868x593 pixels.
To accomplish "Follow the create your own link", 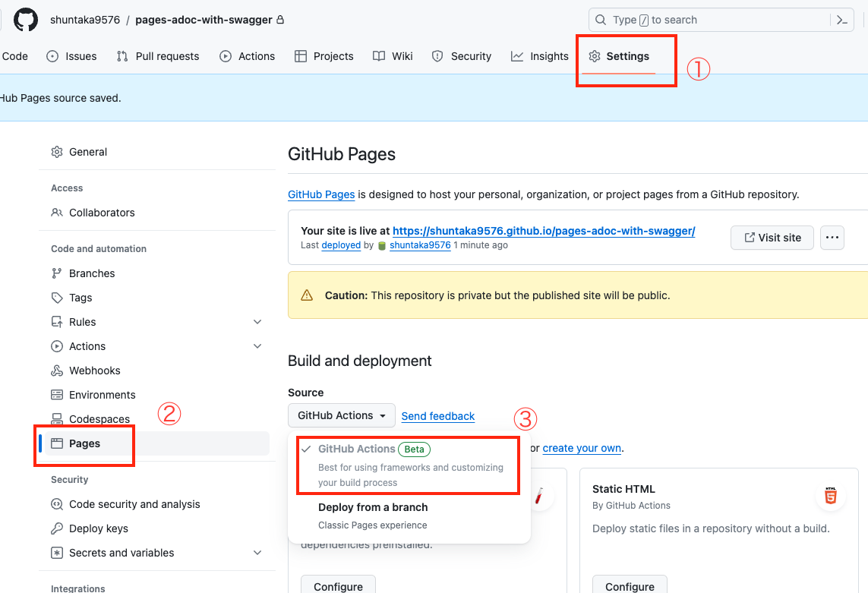I will point(582,448).
